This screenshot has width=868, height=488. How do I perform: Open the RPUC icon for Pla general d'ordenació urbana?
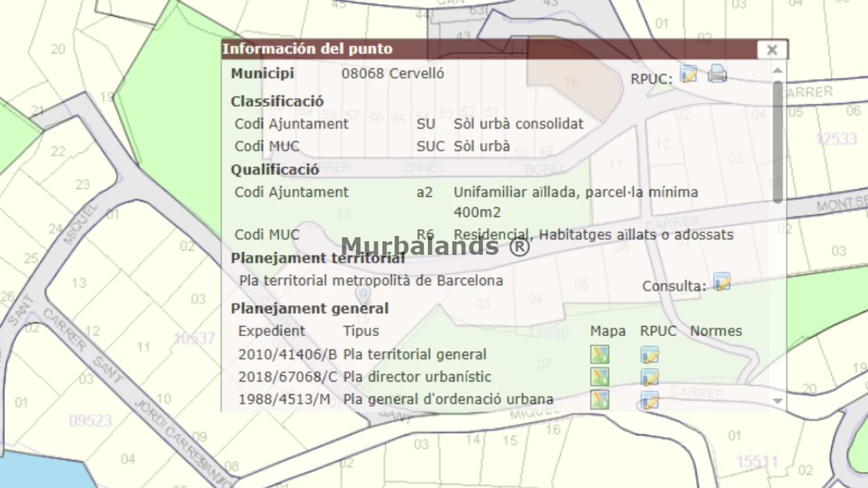click(x=649, y=400)
